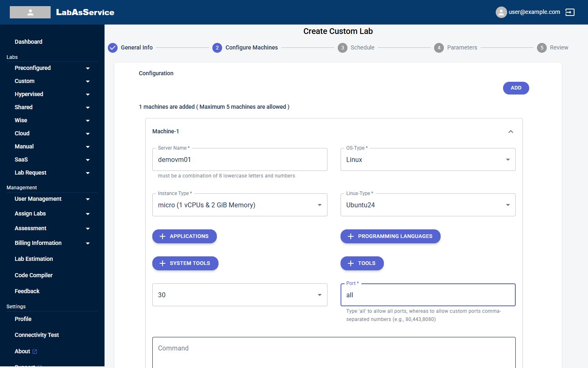The height and width of the screenshot is (368, 588).
Task: Expand the Hypervised labs menu
Action: click(52, 94)
